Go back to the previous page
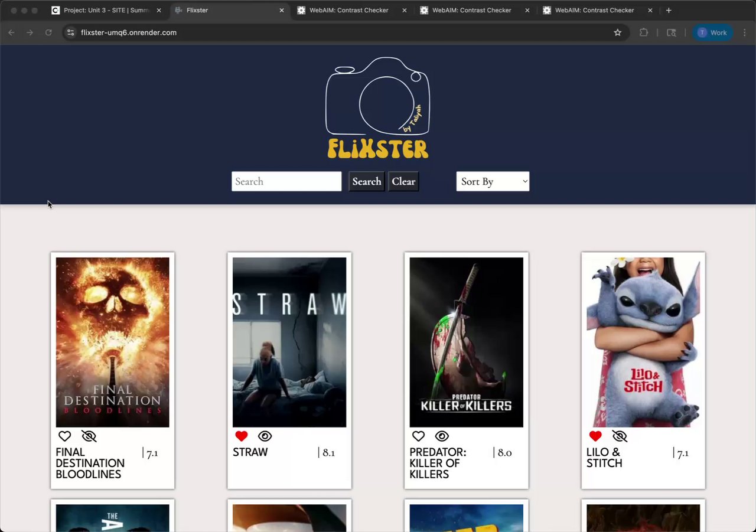This screenshot has width=756, height=532. (11, 32)
